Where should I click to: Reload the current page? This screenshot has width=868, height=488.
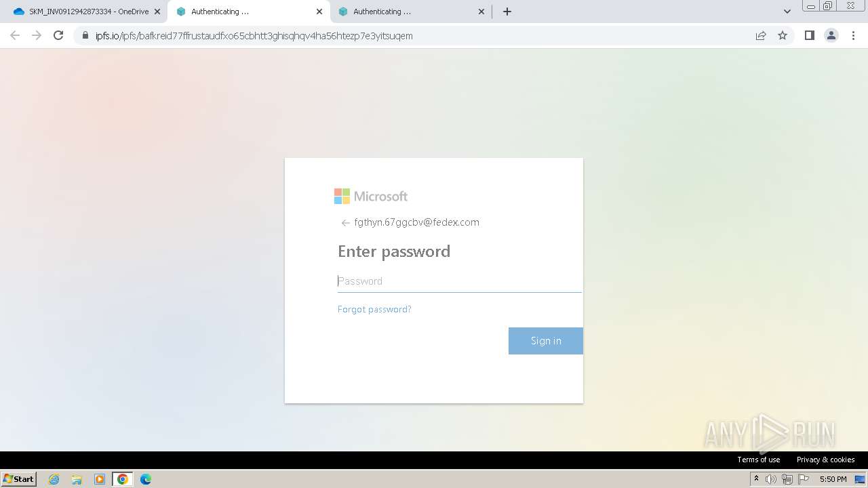58,35
